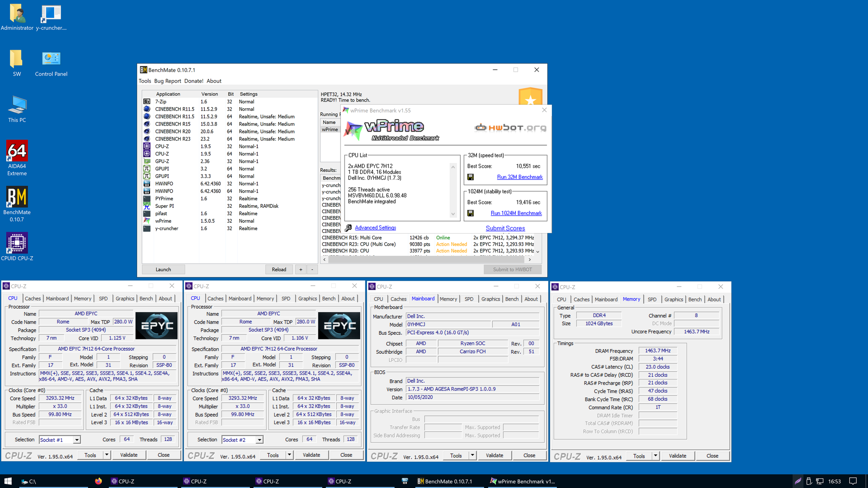
Task: Open Advanced Settings link in wPrime
Action: (x=375, y=228)
